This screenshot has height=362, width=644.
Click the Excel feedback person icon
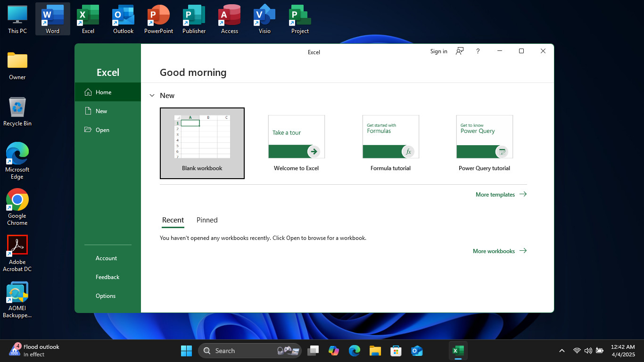[x=460, y=51]
